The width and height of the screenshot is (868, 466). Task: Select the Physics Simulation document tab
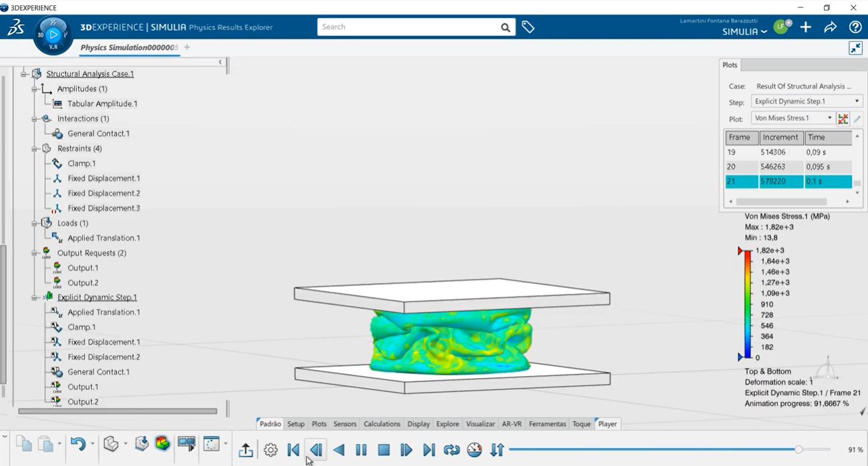click(x=130, y=47)
